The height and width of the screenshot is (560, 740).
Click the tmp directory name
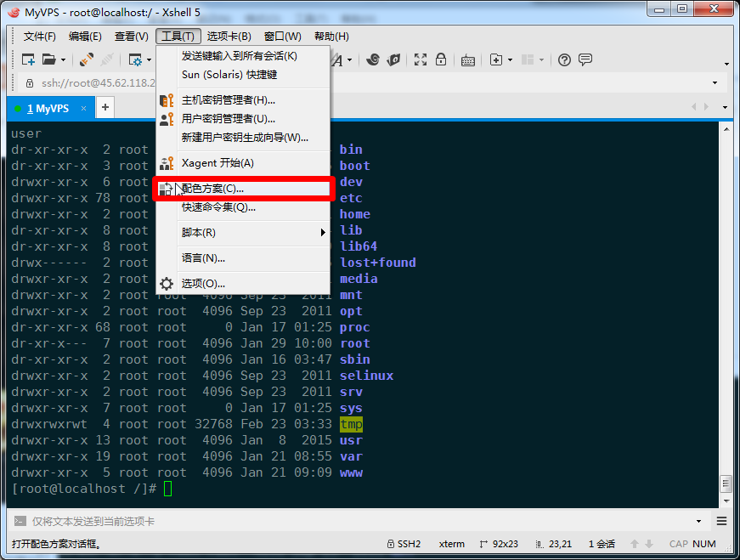coord(351,425)
